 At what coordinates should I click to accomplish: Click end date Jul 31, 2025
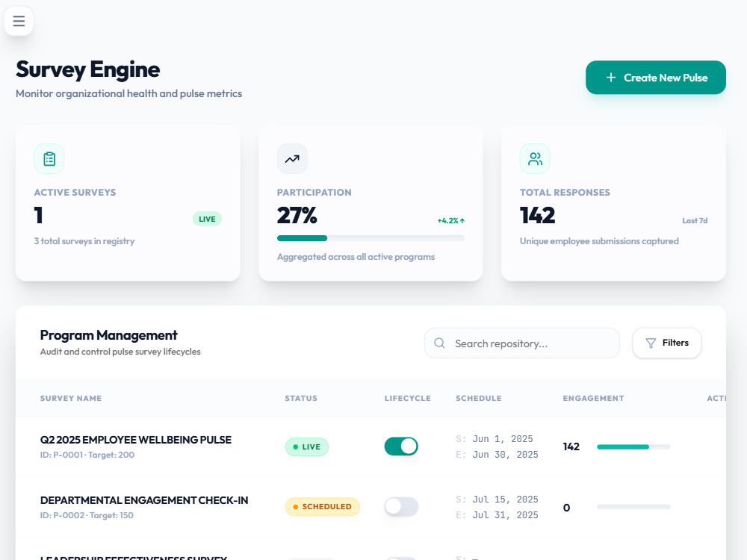[x=505, y=514]
